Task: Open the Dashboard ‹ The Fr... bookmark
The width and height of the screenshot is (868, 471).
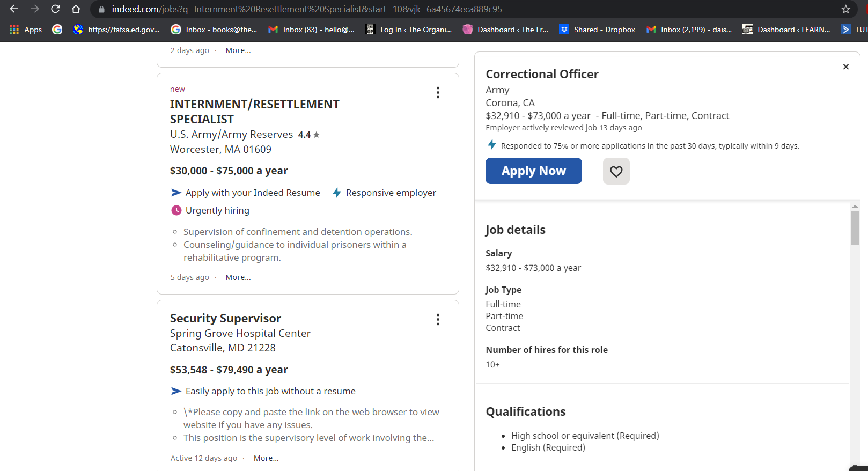Action: coord(505,30)
